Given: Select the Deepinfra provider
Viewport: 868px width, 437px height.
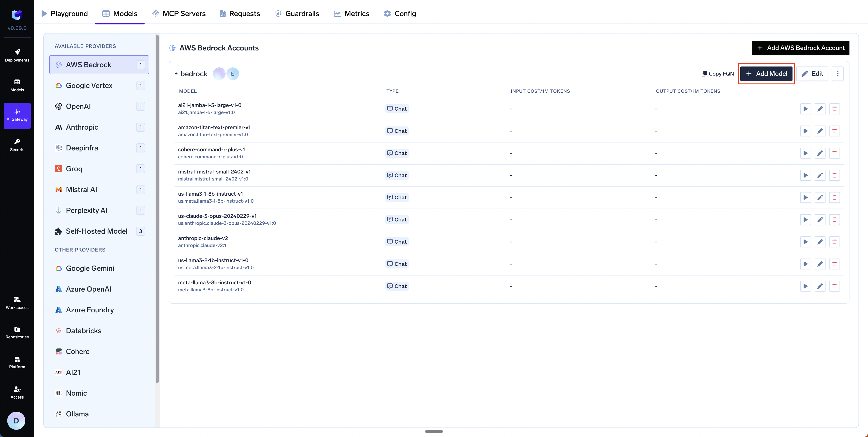Looking at the screenshot, I should [99, 148].
